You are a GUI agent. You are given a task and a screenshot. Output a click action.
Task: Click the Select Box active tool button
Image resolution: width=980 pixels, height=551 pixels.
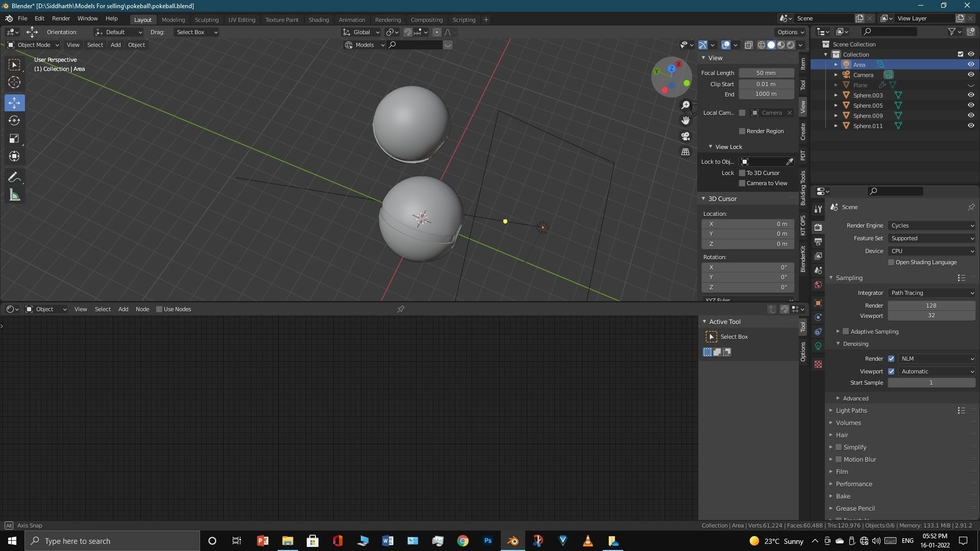pos(712,337)
